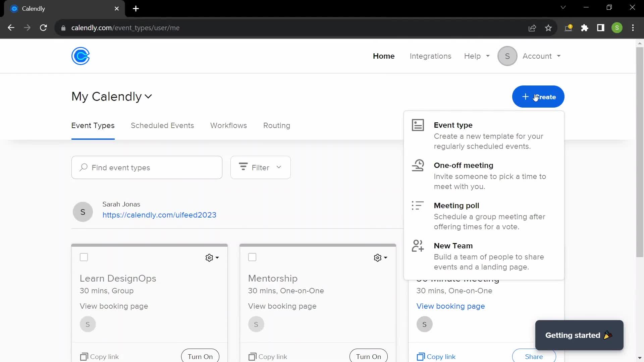Click the New Team icon

click(x=418, y=246)
